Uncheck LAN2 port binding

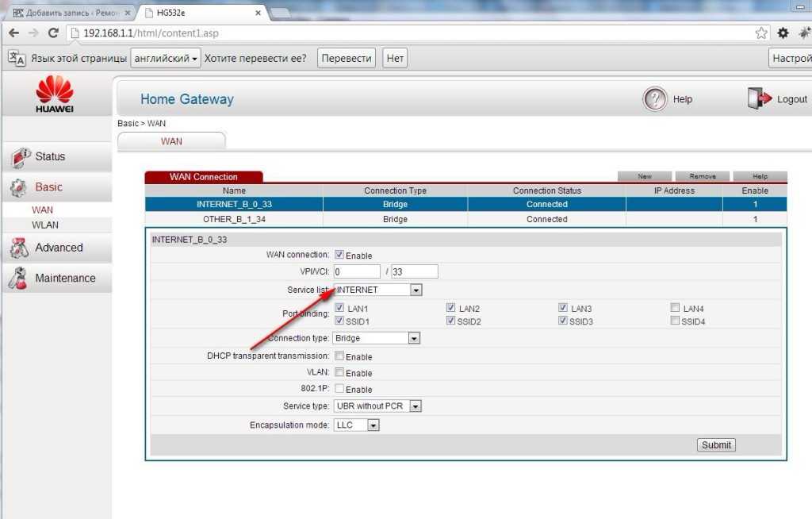point(450,307)
